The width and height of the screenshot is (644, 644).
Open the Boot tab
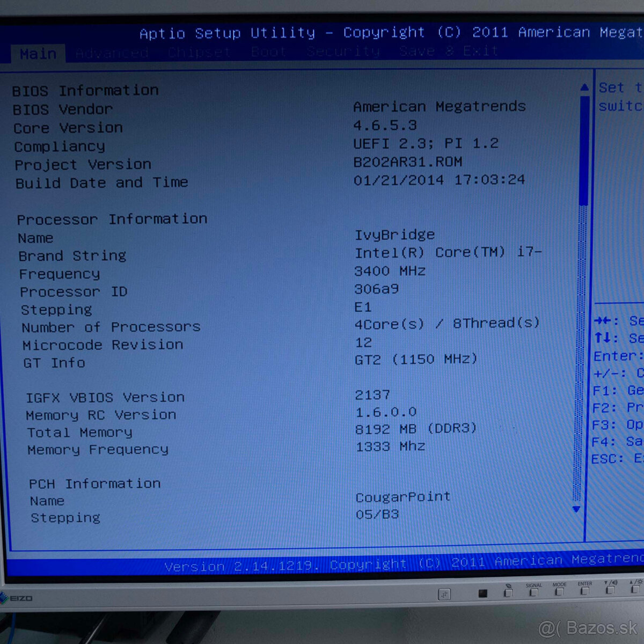(x=267, y=52)
